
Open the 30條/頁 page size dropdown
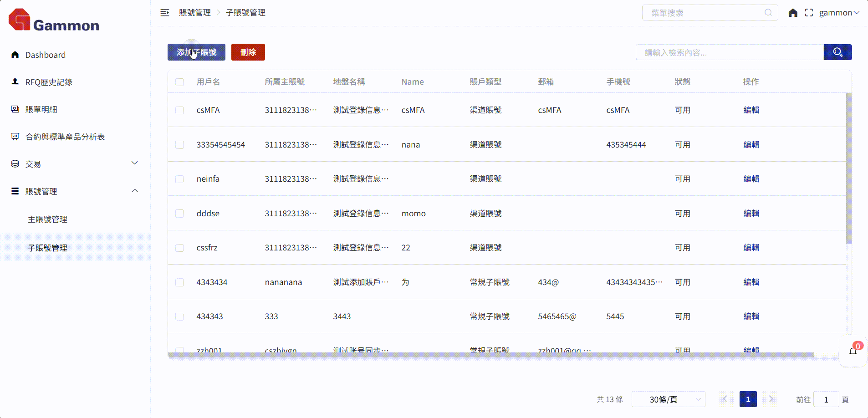(668, 399)
